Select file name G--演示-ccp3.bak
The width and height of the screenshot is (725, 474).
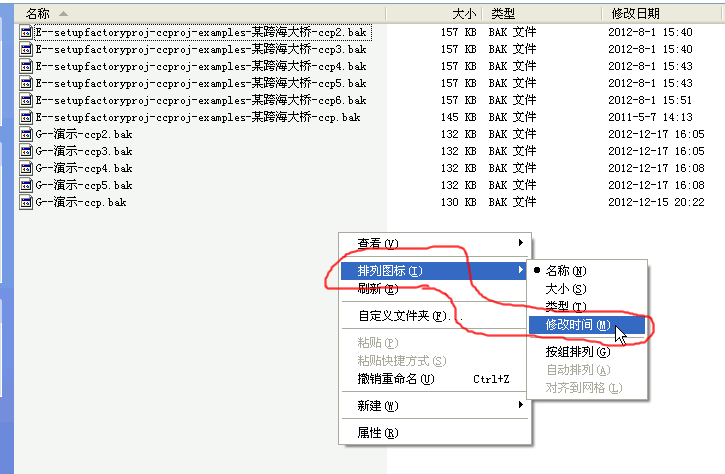[84, 151]
